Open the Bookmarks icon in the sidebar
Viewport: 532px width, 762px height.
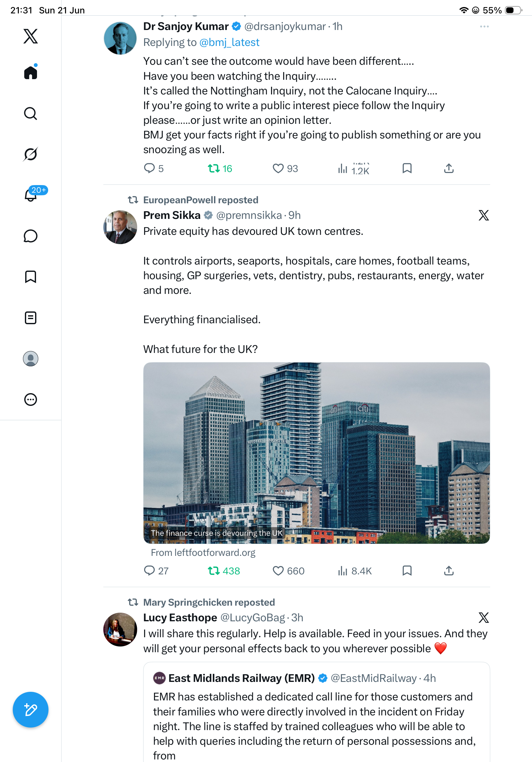tap(31, 277)
